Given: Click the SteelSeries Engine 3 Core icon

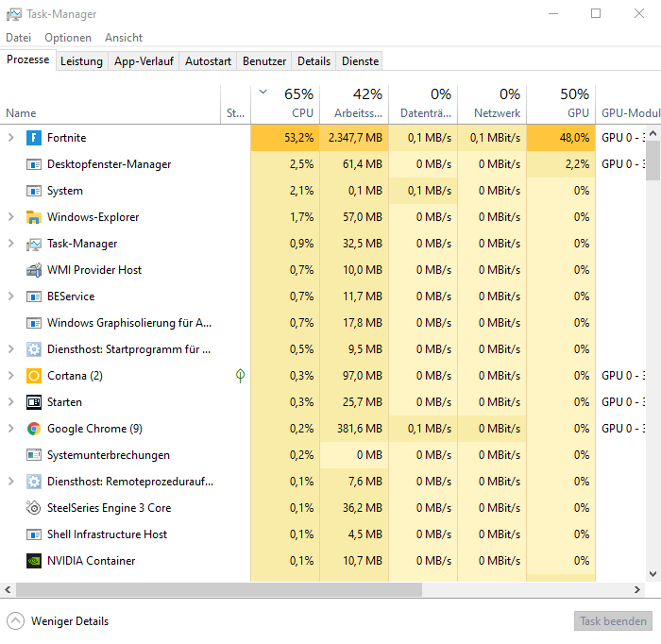Looking at the screenshot, I should (34, 508).
